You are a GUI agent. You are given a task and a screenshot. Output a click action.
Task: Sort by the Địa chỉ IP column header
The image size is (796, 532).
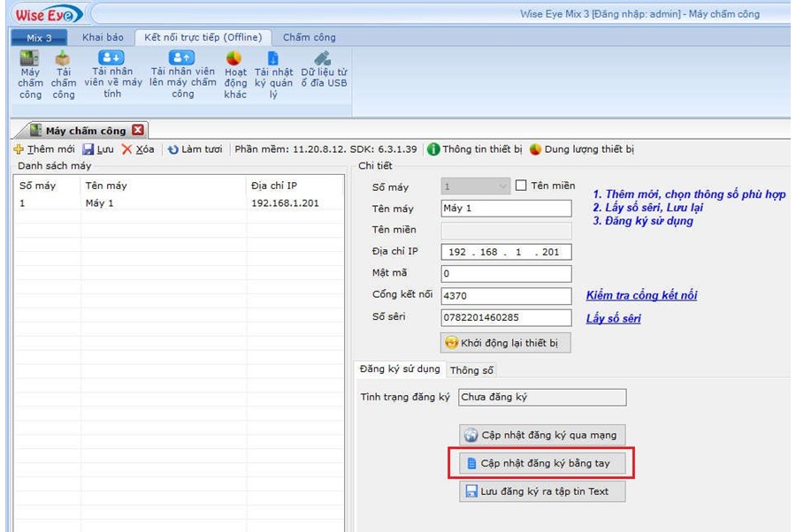[295, 186]
